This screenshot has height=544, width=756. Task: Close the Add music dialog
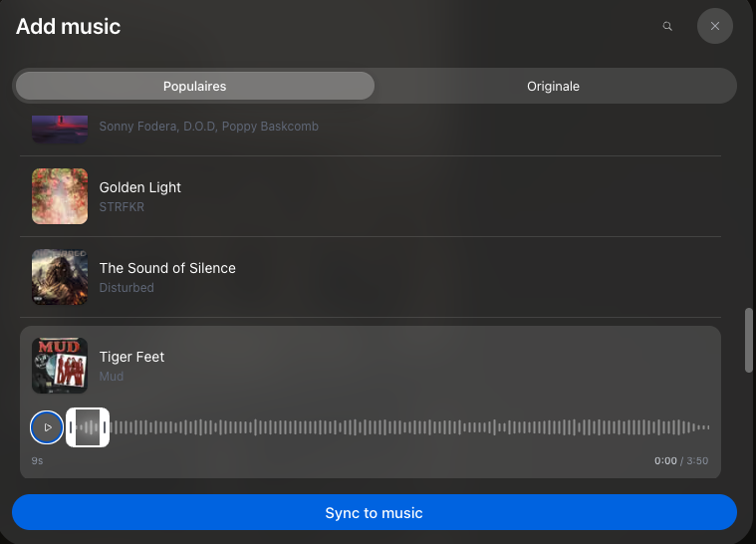[714, 26]
